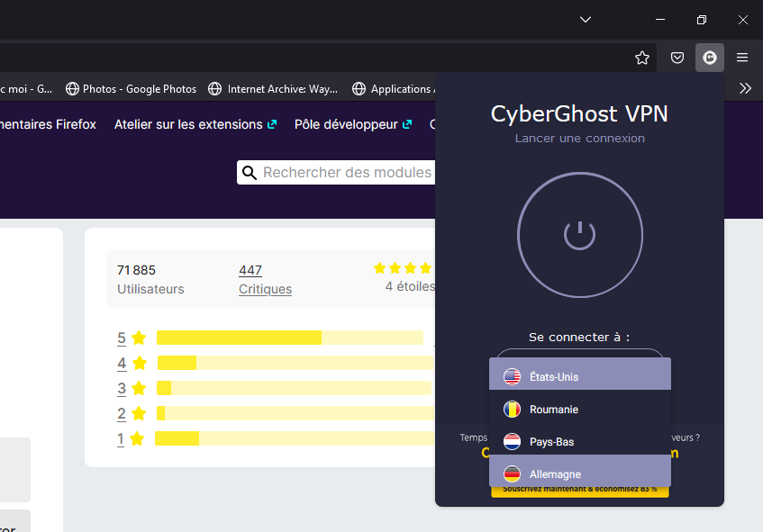
Task: Open the 447 Critiques reviews link
Action: click(250, 270)
